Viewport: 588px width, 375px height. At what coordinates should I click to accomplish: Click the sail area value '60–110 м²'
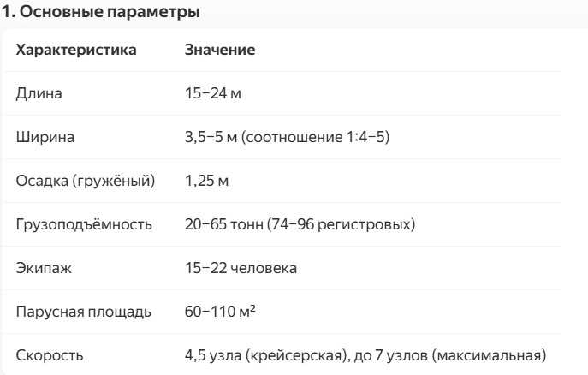point(219,314)
